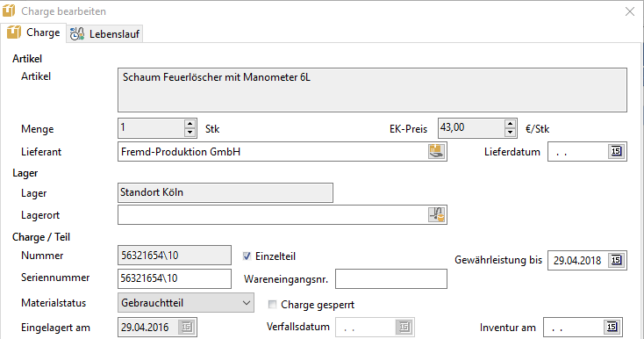The width and height of the screenshot is (644, 339).
Task: Click the Charge bearbeiten title bar icon
Action: [x=9, y=11]
